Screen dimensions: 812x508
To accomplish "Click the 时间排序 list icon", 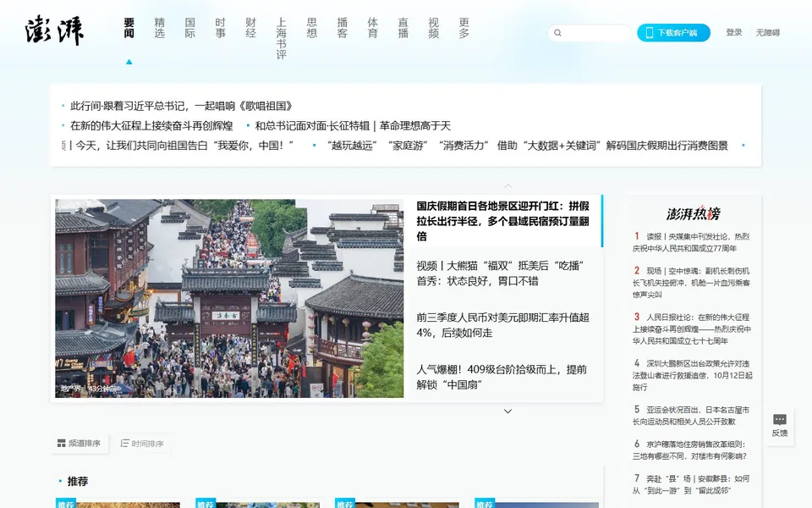I will click(124, 443).
